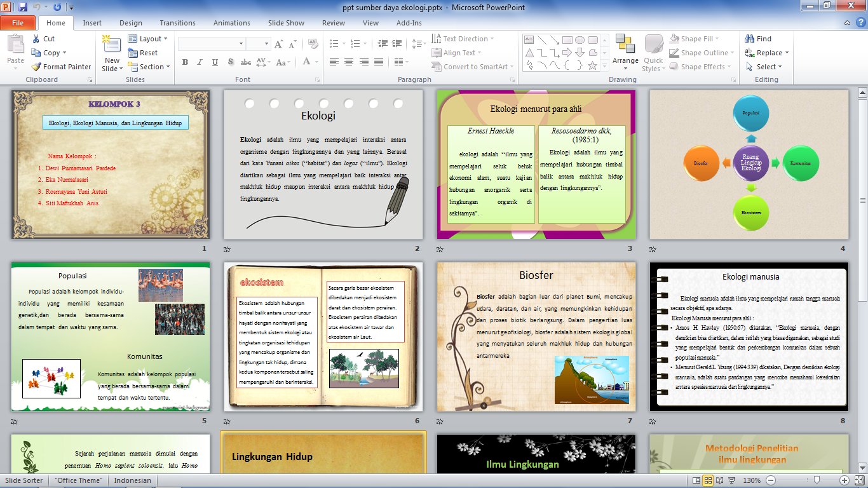
Task: Increase font size with Grow Font
Action: click(279, 44)
